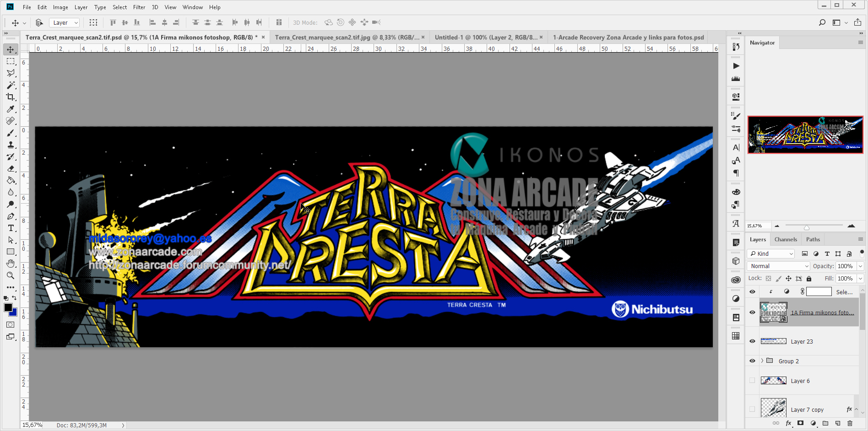Switch to the Untitled-1 document tab
The width and height of the screenshot is (868, 431).
[x=485, y=38]
